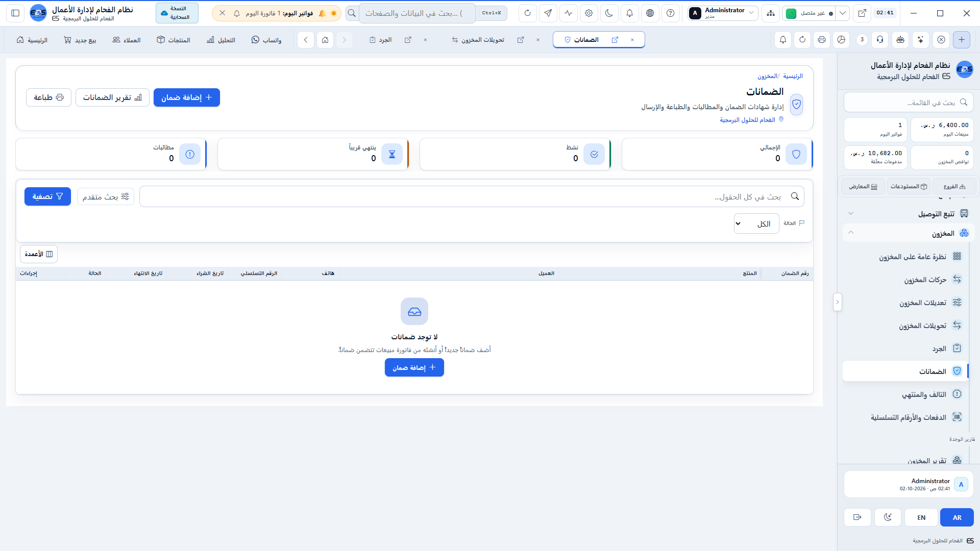Click إضافة ضمان button in the header
Screen dimensions: 980x551
pos(187,97)
